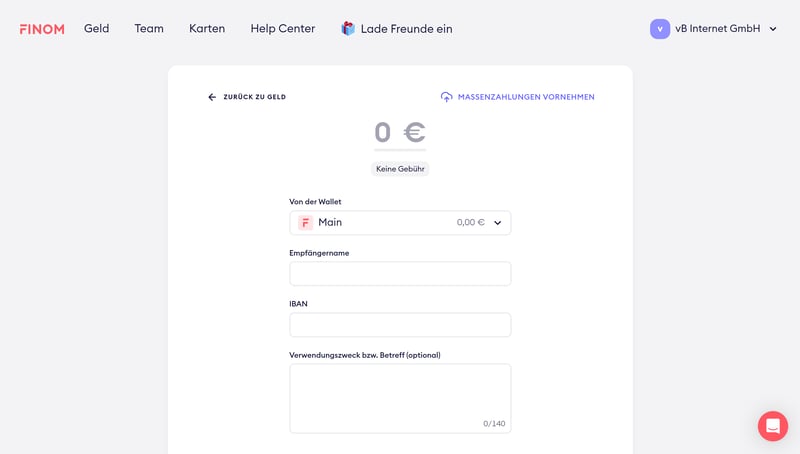Click the euro currency symbol
800x454 pixels.
[x=414, y=133]
